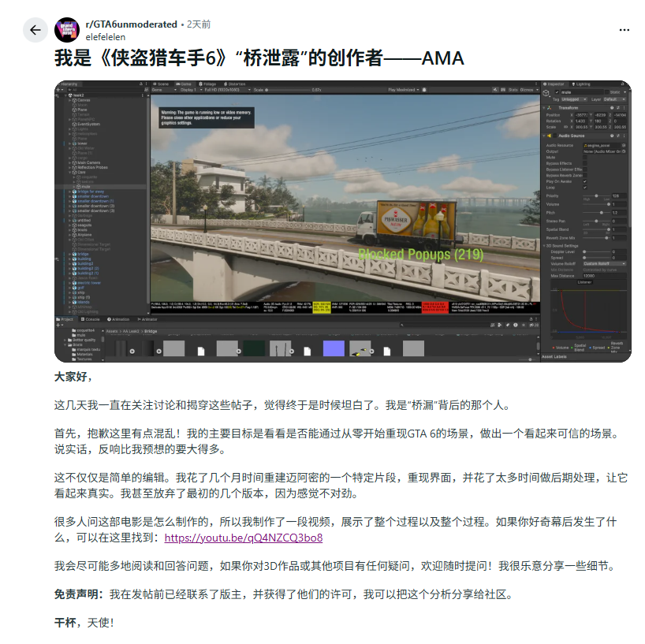Click the back arrow button
The width and height of the screenshot is (645, 644).
(x=35, y=30)
